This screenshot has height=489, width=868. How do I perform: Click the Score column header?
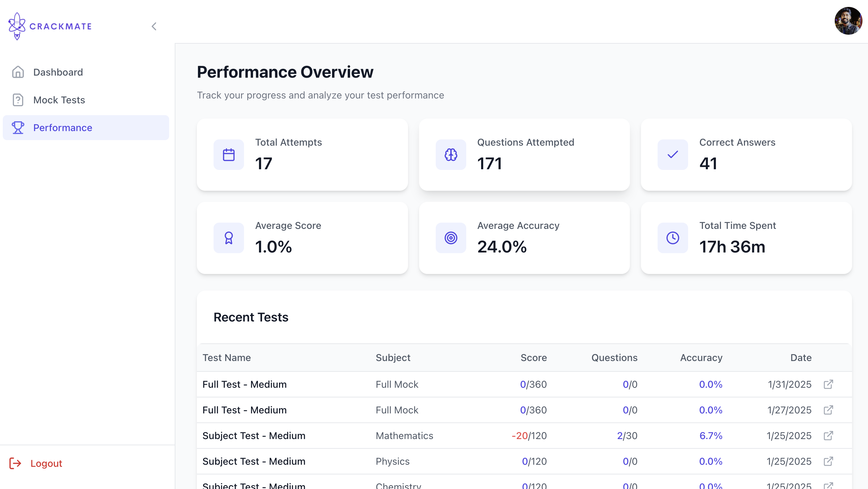coord(533,358)
